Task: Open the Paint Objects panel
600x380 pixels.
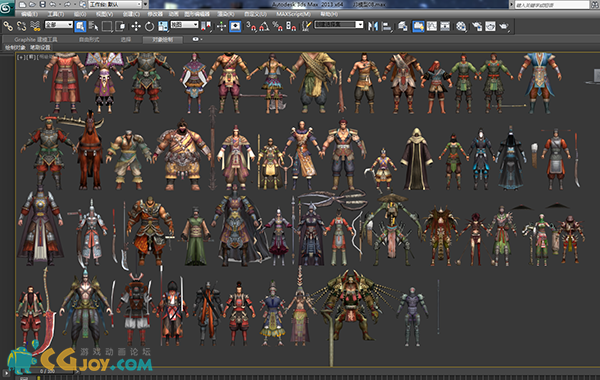Action: 15,47
